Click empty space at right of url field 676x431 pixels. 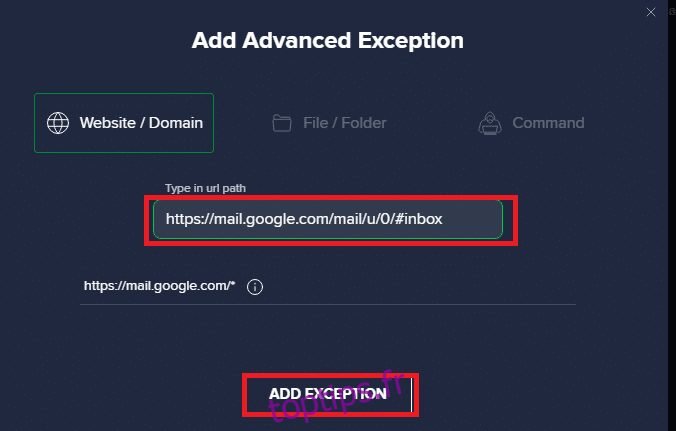click(x=472, y=219)
